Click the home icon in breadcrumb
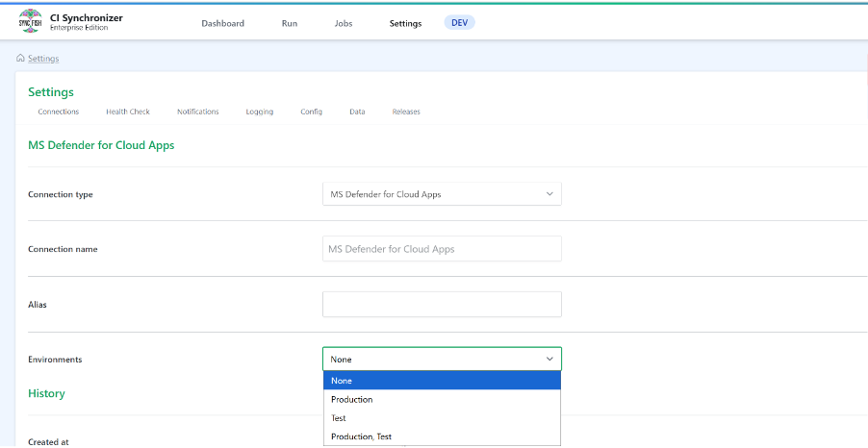 20,58
